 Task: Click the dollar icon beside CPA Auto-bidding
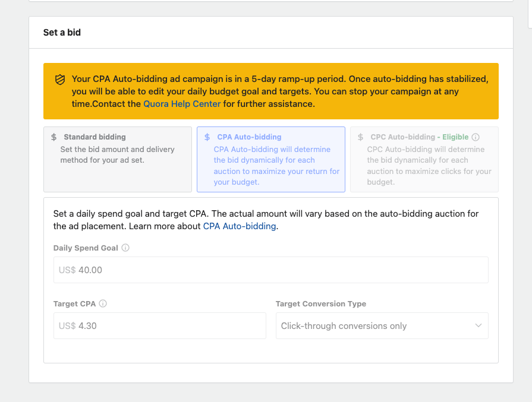[x=207, y=137]
